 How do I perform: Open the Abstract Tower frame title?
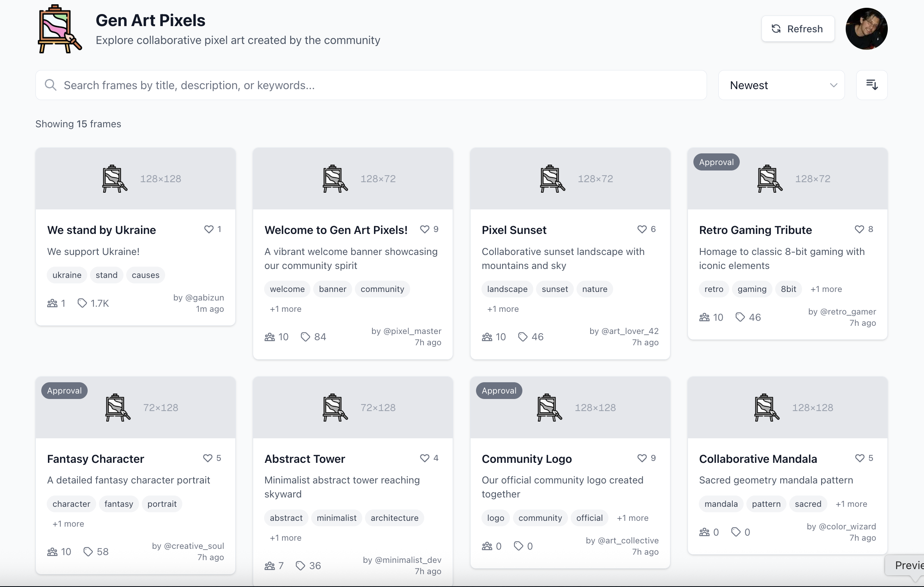pos(305,459)
